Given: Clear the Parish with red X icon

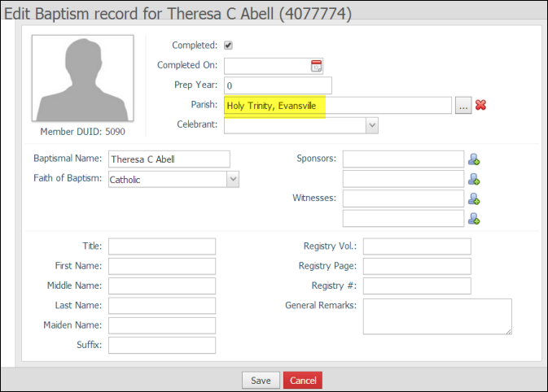Looking at the screenshot, I should click(480, 105).
